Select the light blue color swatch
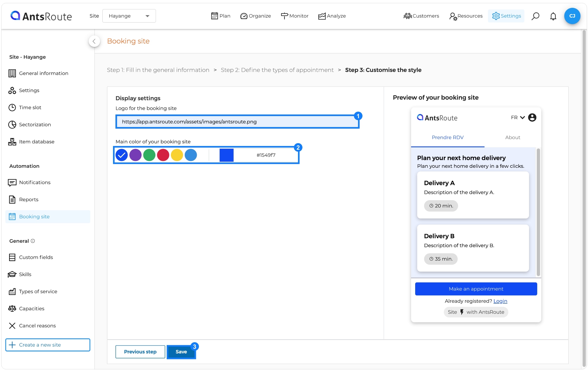588x372 pixels. click(191, 155)
